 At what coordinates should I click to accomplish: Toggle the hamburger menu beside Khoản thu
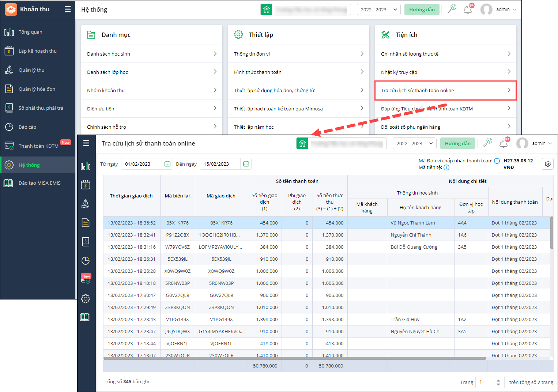pos(68,9)
